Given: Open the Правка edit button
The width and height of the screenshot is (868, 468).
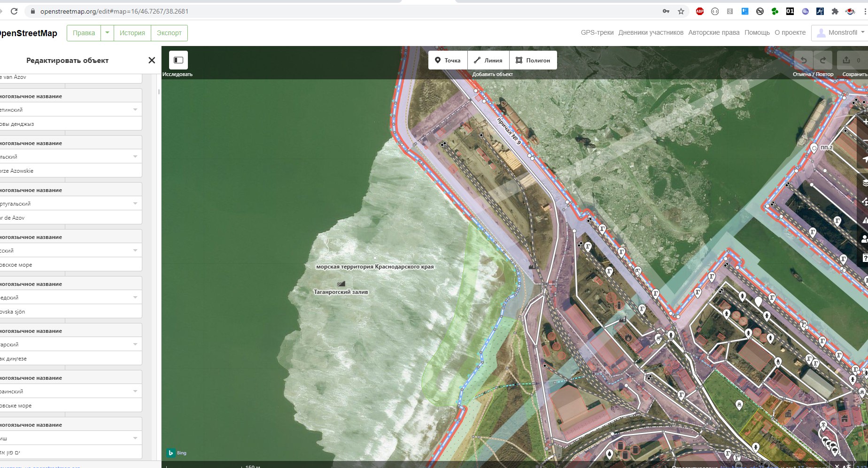Looking at the screenshot, I should click(84, 33).
